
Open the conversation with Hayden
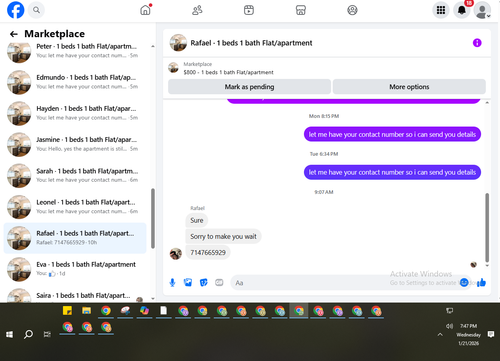75,113
